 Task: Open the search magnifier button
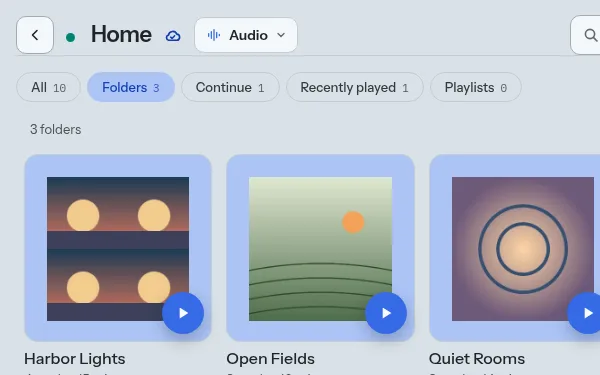tap(585, 35)
